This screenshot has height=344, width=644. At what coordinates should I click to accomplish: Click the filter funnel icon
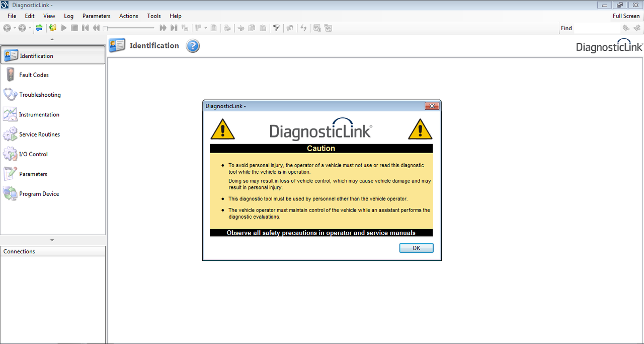[276, 28]
